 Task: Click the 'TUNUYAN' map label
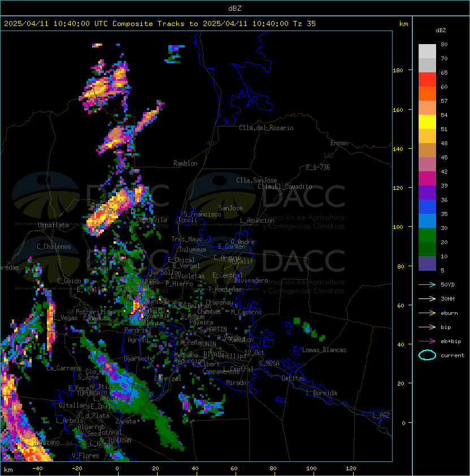[120, 440]
